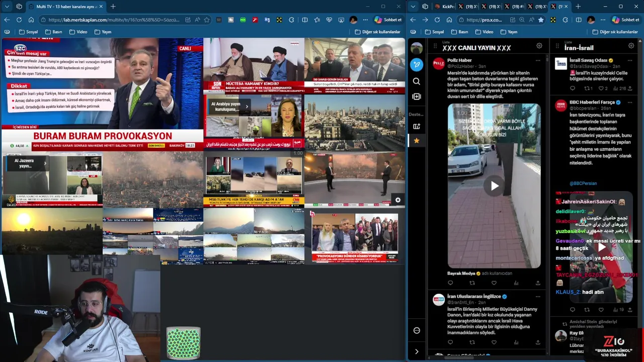644x362 pixels.
Task: Click the Sohbet et button in the left browser
Action: [x=387, y=20]
